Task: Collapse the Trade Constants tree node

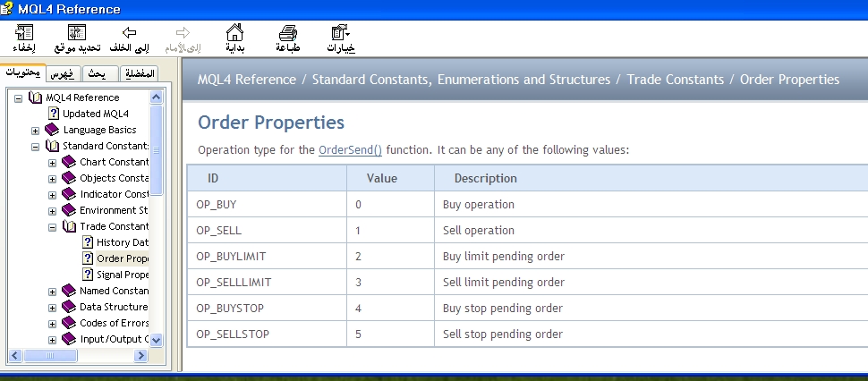Action: (x=53, y=227)
